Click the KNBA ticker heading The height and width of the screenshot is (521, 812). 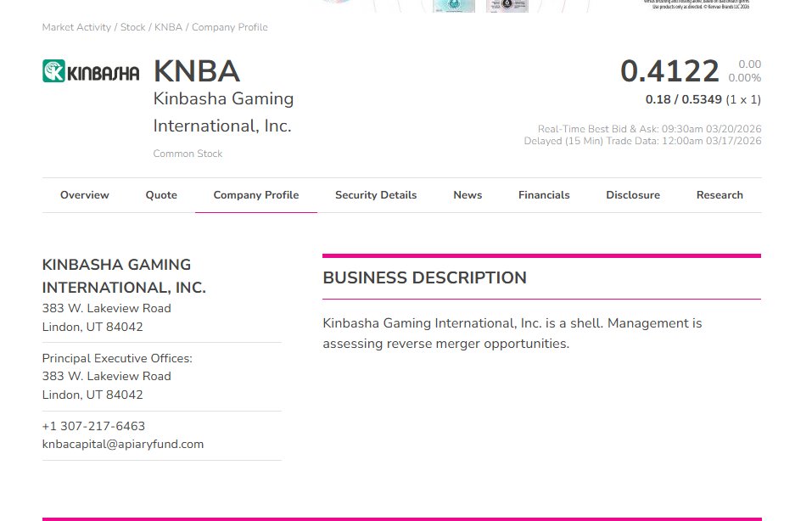[x=197, y=71]
